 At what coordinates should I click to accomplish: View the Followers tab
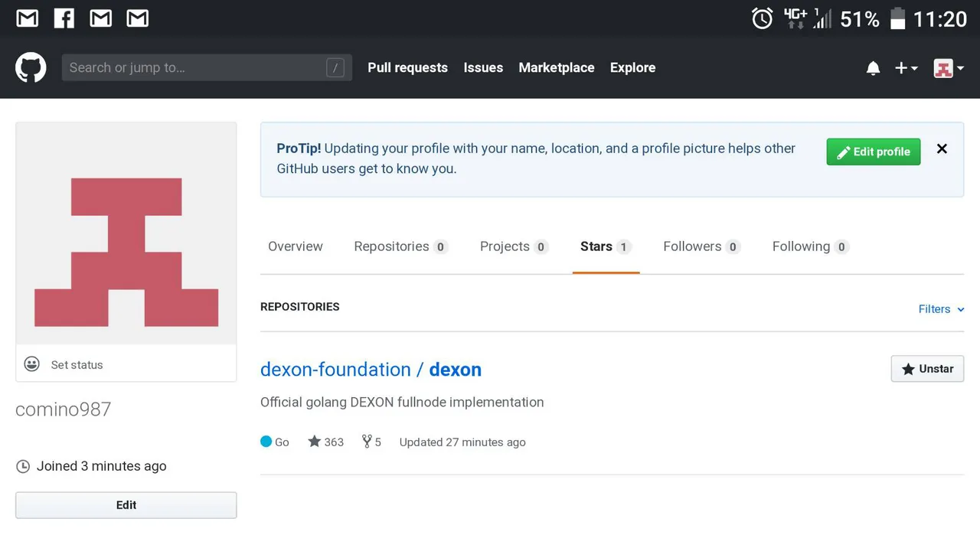click(x=701, y=246)
